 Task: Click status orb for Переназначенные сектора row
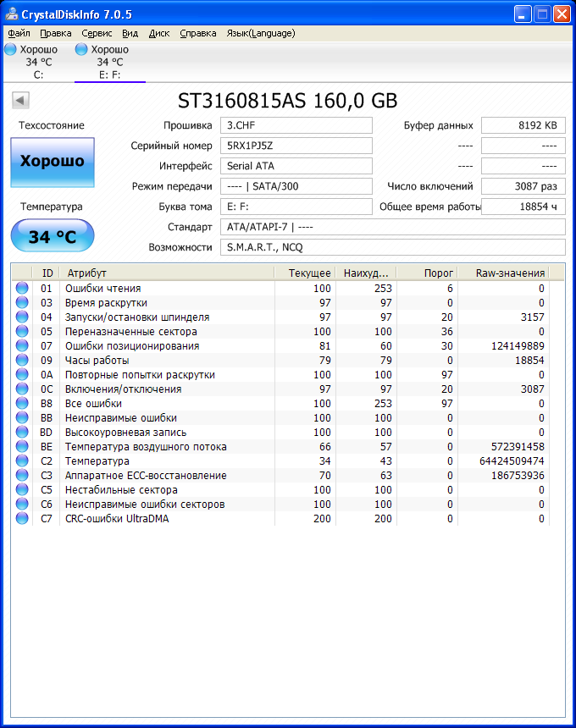tap(22, 332)
